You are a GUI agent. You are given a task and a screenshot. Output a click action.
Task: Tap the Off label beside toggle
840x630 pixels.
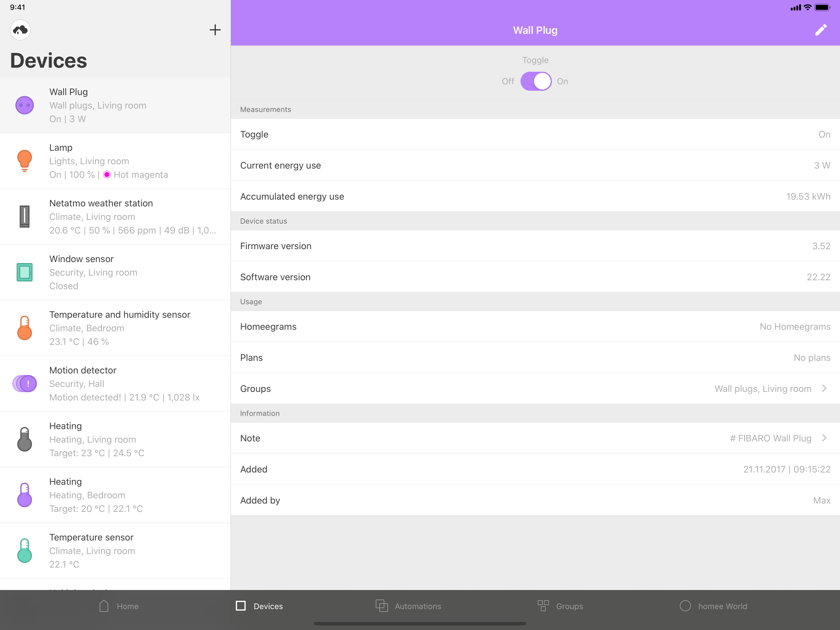pos(508,81)
